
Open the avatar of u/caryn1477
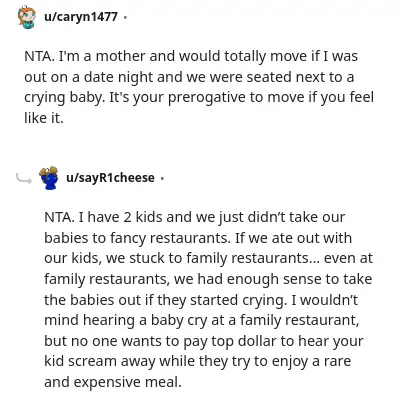click(27, 17)
